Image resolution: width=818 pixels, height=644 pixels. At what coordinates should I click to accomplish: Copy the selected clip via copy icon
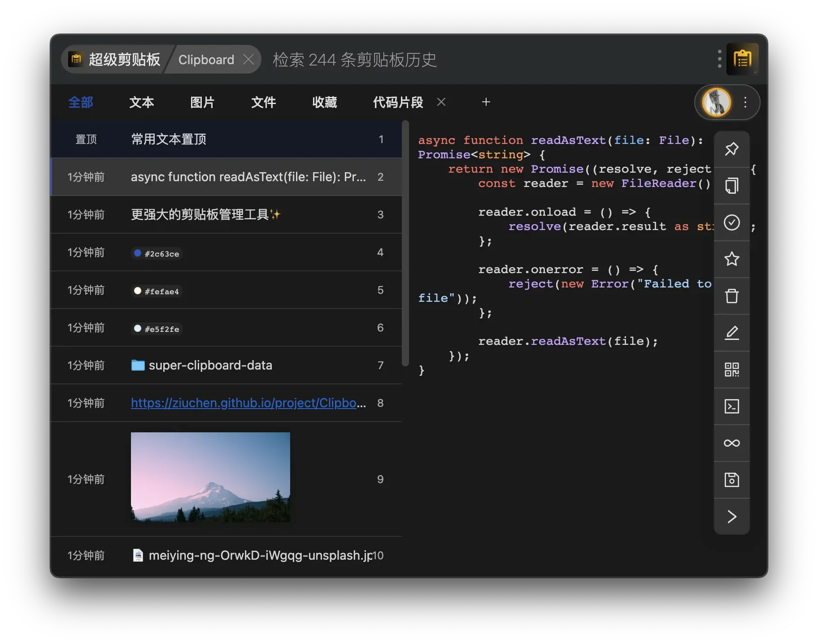tap(731, 186)
